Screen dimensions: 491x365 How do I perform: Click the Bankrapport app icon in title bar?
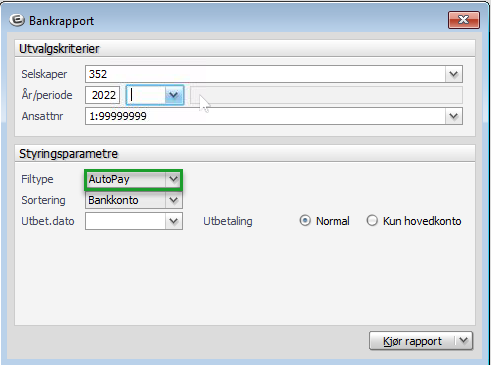pyautogui.click(x=17, y=20)
